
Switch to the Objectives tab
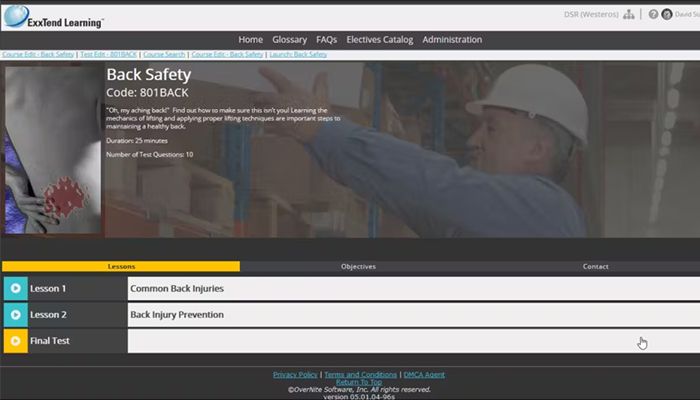click(x=358, y=267)
